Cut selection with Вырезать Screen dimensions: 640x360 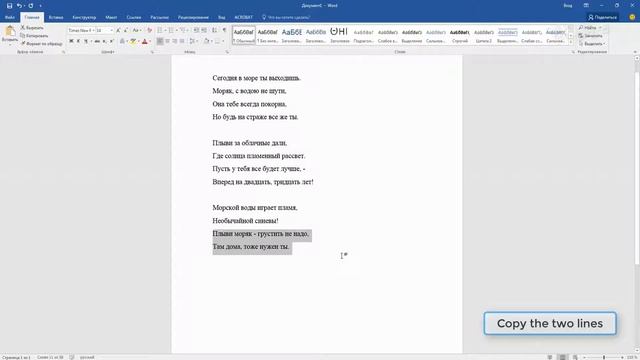[x=32, y=28]
